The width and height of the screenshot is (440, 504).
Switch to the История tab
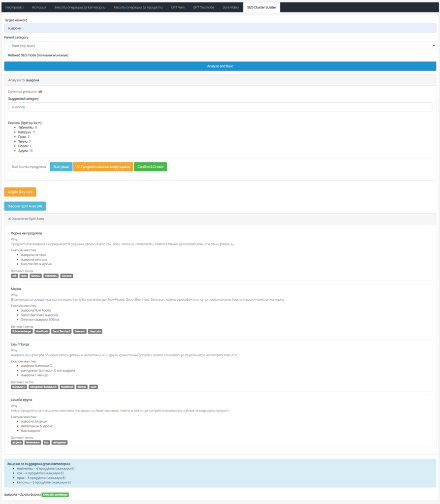[39, 7]
